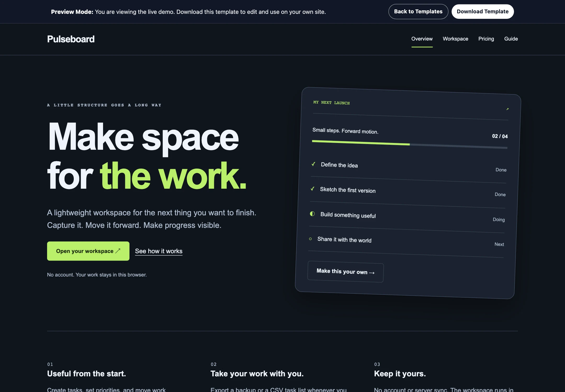Select the Overview nav item
This screenshot has width=565, height=392.
422,39
